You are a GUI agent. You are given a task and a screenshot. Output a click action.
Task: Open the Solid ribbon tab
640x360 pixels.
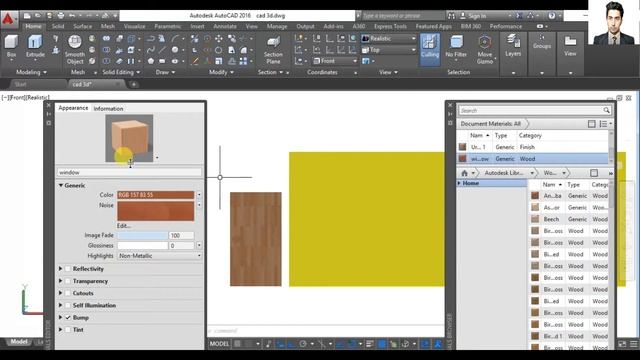58,26
